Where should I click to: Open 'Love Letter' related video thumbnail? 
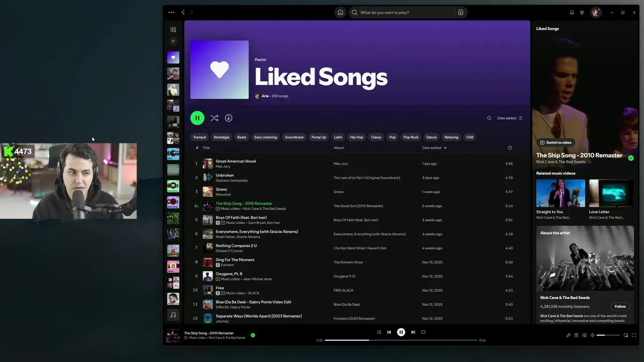click(x=611, y=194)
